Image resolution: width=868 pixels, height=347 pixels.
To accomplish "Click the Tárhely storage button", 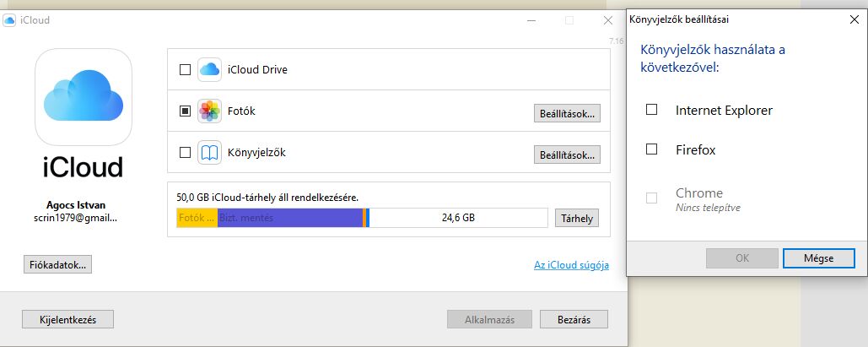I will click(x=577, y=219).
